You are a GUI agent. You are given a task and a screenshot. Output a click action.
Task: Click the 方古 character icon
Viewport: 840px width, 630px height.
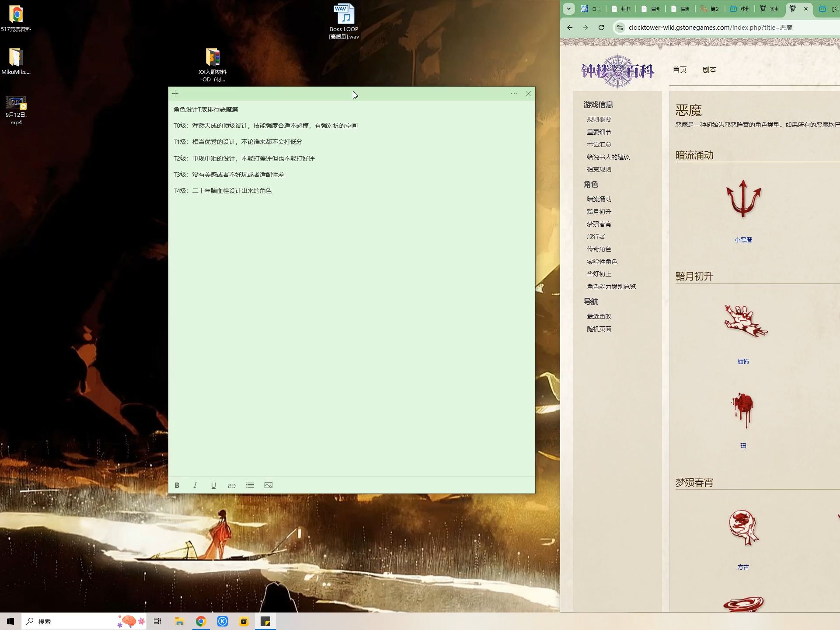click(743, 528)
